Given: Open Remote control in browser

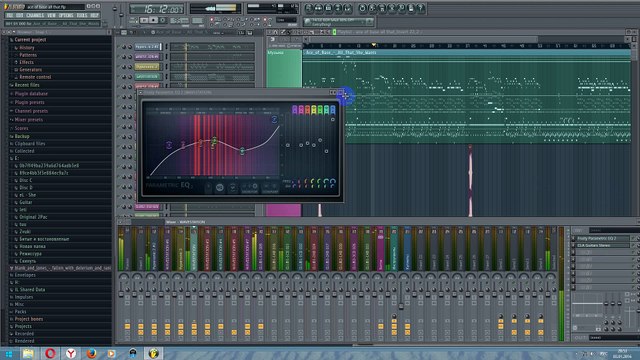Looking at the screenshot, I should 35,77.
